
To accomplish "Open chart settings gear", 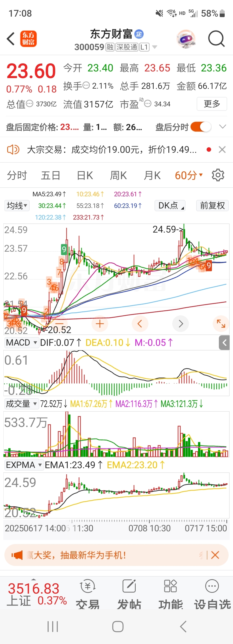I will pyautogui.click(x=218, y=175).
